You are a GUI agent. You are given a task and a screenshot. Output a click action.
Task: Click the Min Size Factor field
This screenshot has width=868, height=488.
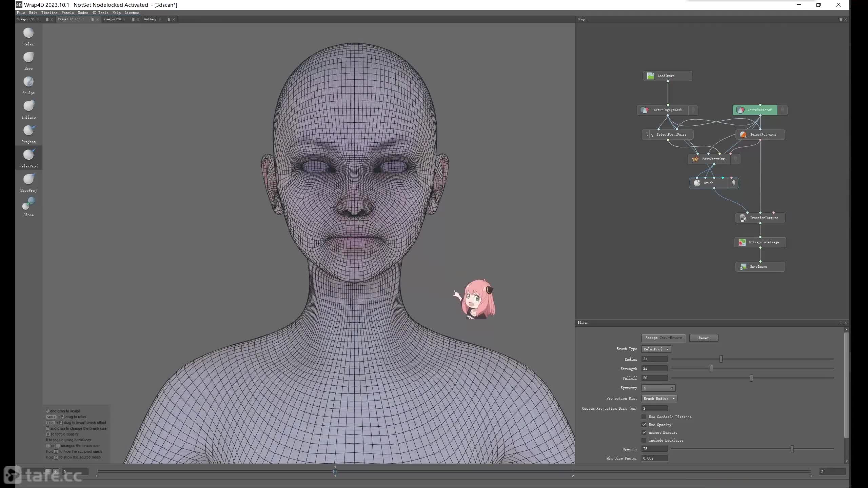click(x=654, y=458)
